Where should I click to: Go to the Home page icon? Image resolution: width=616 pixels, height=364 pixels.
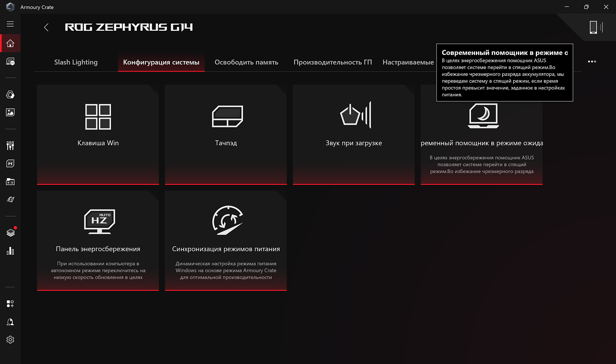click(10, 43)
